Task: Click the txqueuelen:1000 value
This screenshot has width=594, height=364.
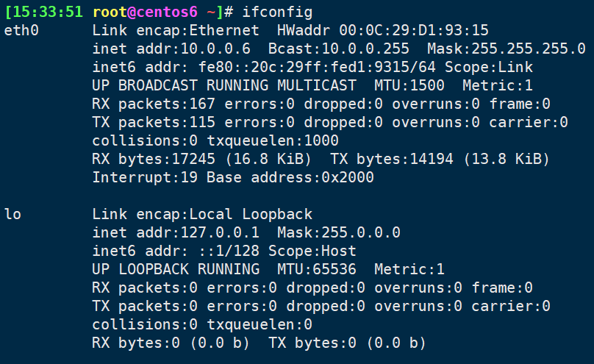Action: point(273,140)
